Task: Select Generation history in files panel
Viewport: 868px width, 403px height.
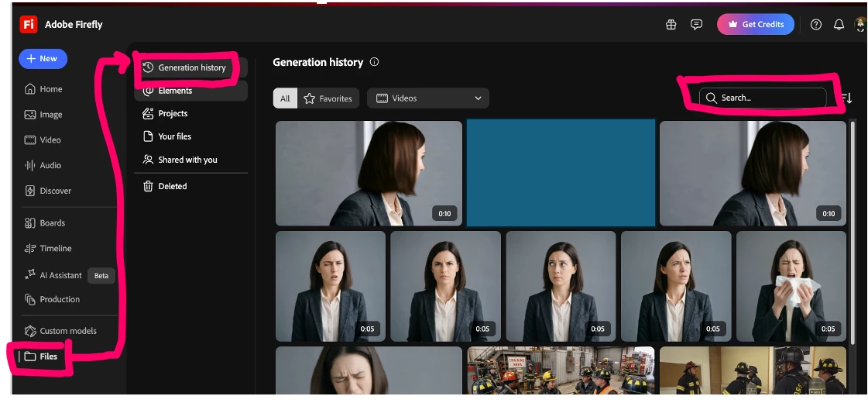Action: [x=190, y=67]
